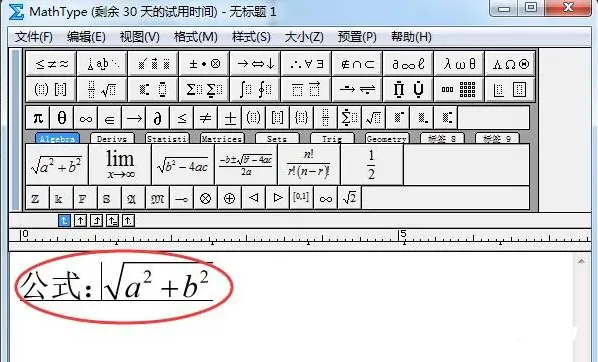Image resolution: width=598 pixels, height=362 pixels.
Task: Insert the quadratic formula expression
Action: [246, 165]
